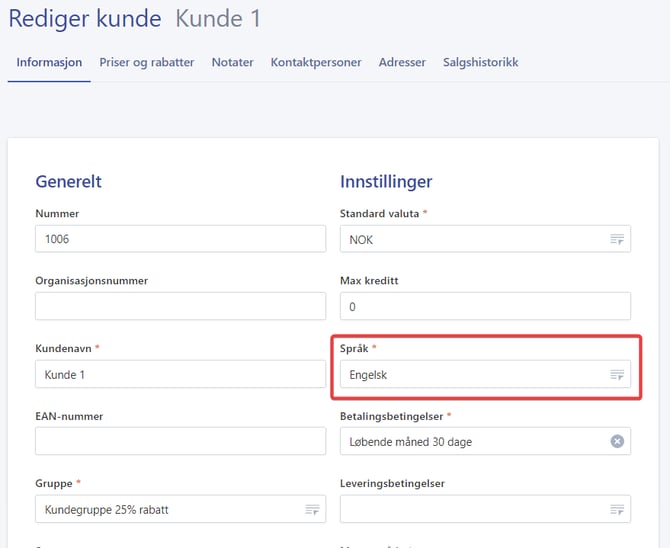Edit the Max kreditt field
The height and width of the screenshot is (548, 670).
pyautogui.click(x=485, y=306)
